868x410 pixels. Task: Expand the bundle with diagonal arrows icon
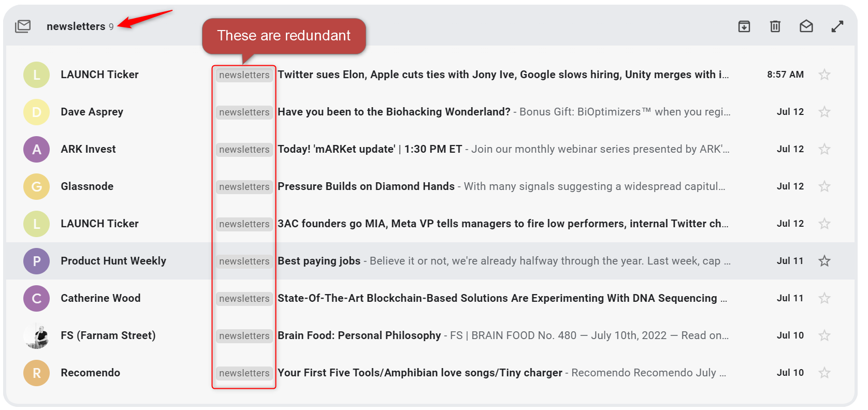pos(837,26)
